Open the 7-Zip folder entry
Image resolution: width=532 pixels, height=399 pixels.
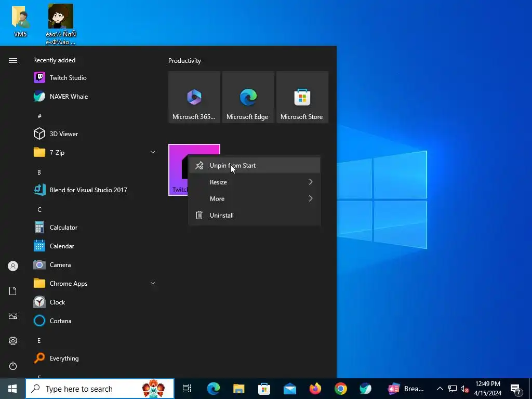point(95,152)
